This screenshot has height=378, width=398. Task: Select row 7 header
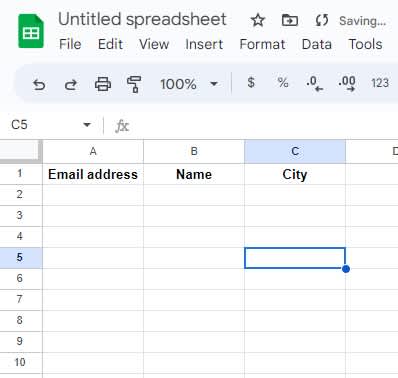20,300
